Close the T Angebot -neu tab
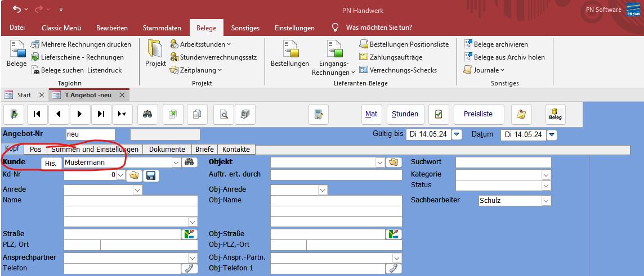Screen dimensions: 644x276 coord(122,95)
